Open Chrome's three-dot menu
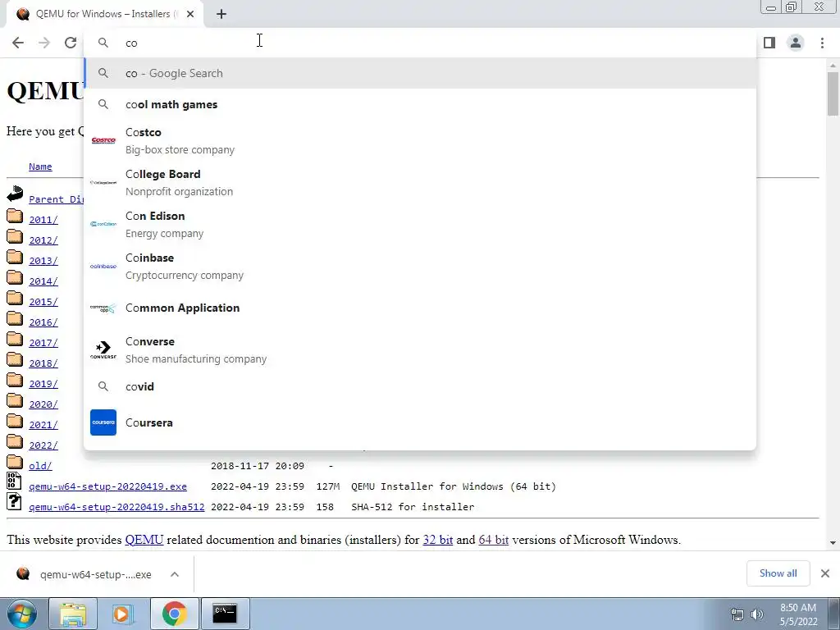Viewport: 840px width, 630px height. 822,43
